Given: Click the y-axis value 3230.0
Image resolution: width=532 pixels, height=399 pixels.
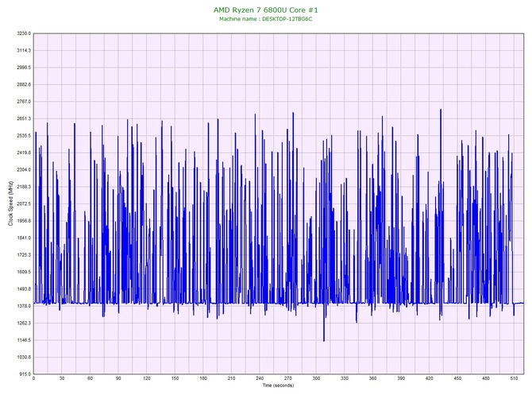Looking at the screenshot, I should tap(24, 33).
